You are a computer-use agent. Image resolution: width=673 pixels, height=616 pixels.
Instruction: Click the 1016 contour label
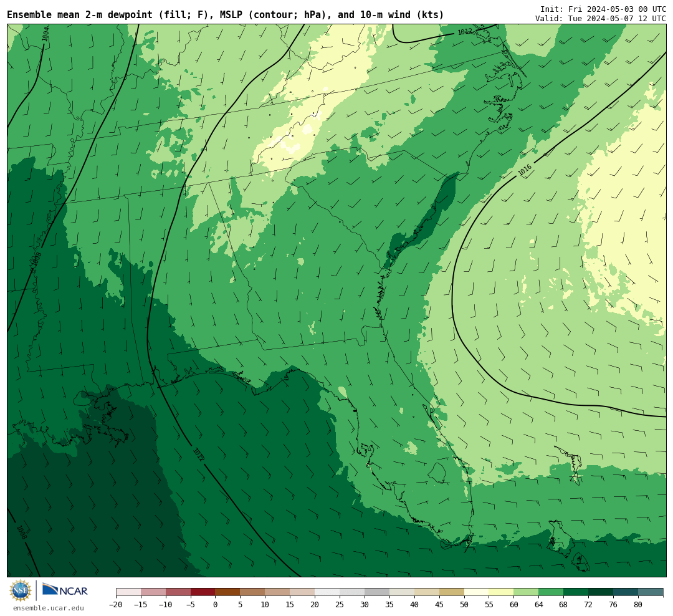point(525,170)
